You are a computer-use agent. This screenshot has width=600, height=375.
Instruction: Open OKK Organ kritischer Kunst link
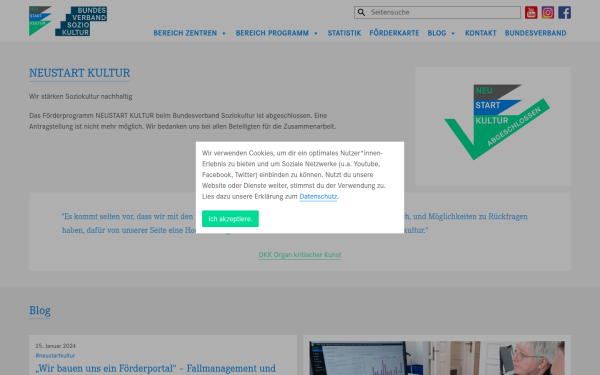click(300, 255)
